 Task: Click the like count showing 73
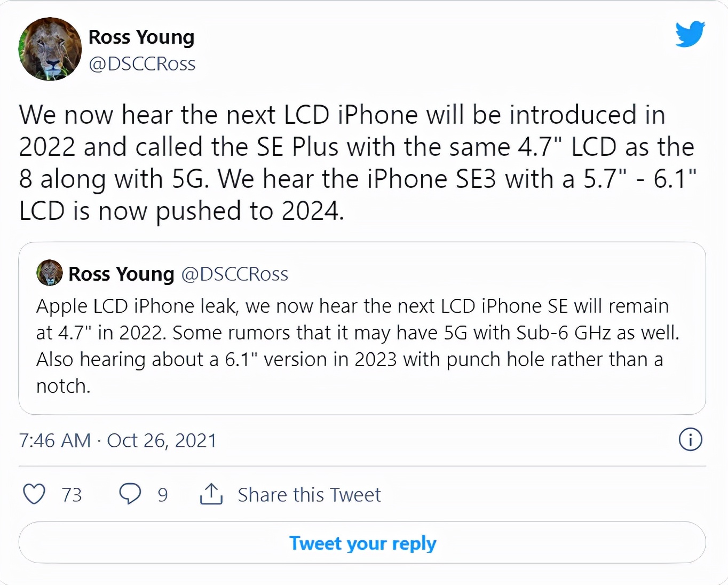[71, 494]
